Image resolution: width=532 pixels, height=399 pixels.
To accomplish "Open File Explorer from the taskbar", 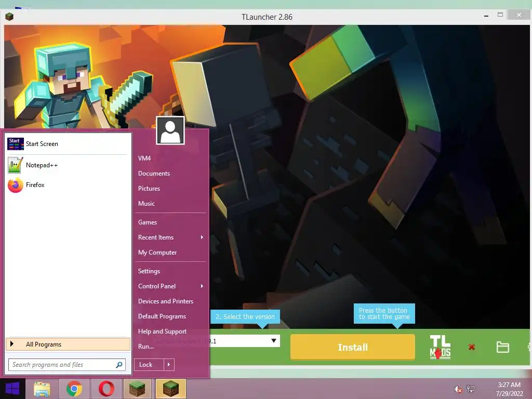I will coord(42,389).
